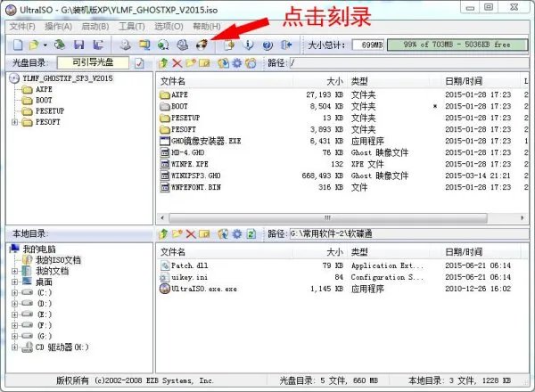Expand the (G:) drive node
535x392 pixels.
(x=14, y=336)
